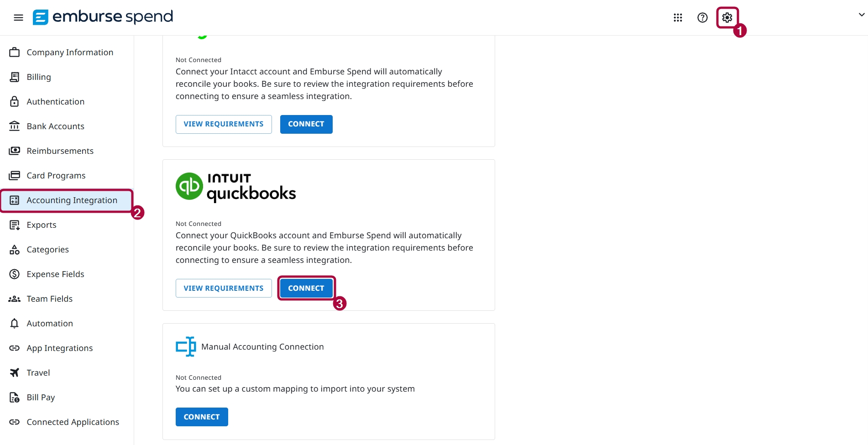Open the settings gear icon
Image resolution: width=868 pixels, height=445 pixels.
click(727, 18)
